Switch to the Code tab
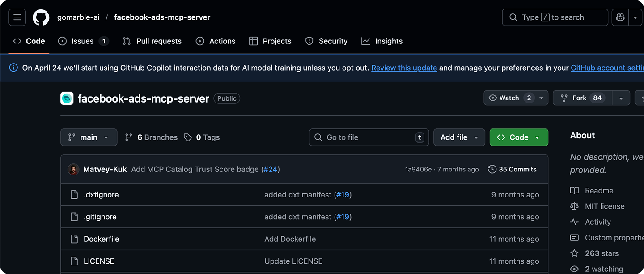 coord(29,41)
